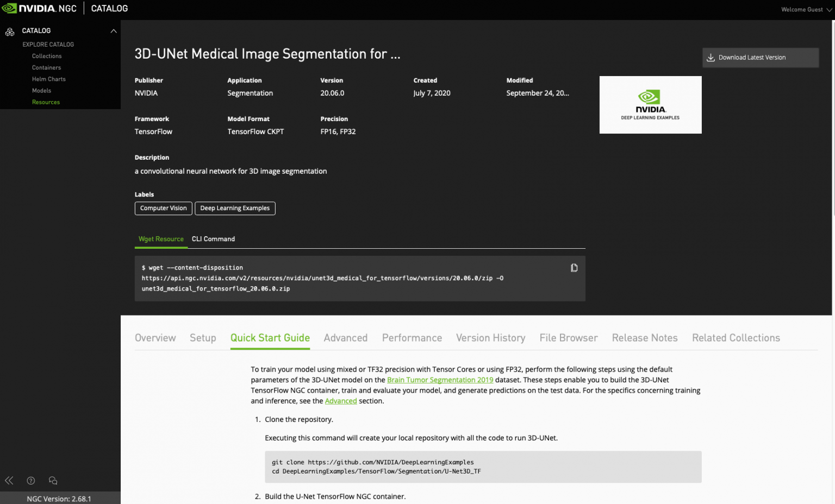Click the Download Latest Version button
Image resolution: width=835 pixels, height=504 pixels.
pyautogui.click(x=760, y=57)
